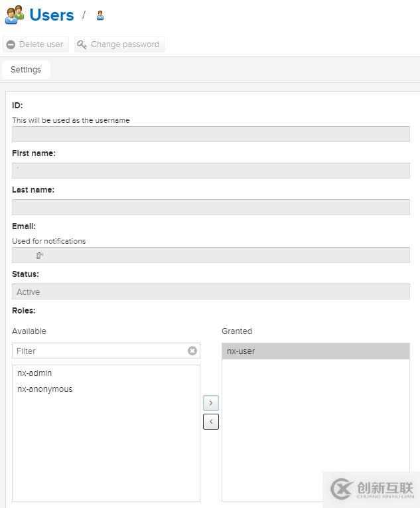The height and width of the screenshot is (508, 420).
Task: Click the Users group icon in header
Action: (x=15, y=15)
